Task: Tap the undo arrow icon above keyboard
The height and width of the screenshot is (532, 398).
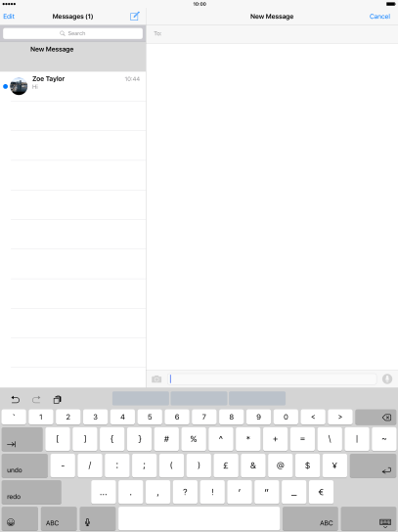Action: 16,399
